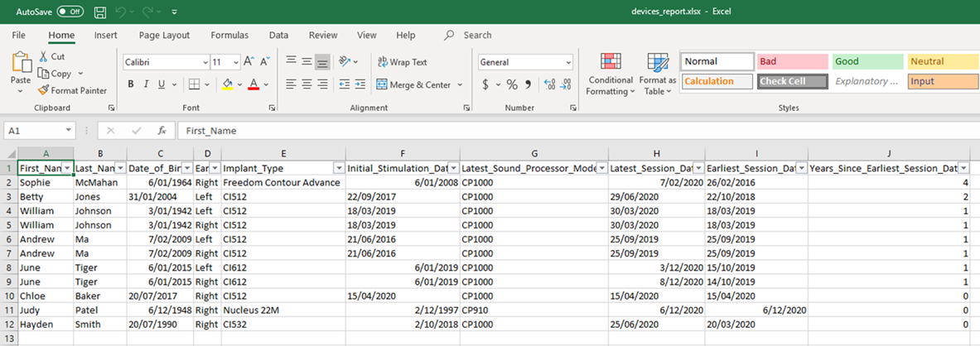Apply Bold formatting
980x346 pixels.
(x=131, y=84)
